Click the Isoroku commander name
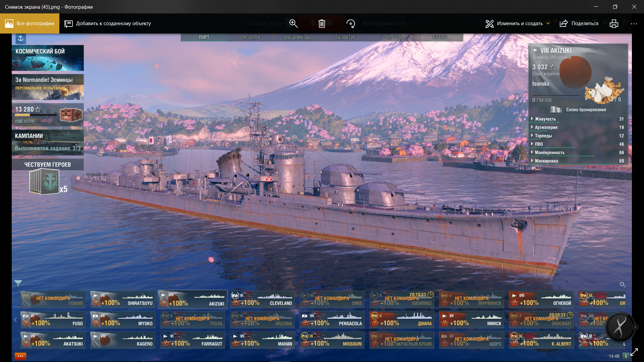644x362 pixels. [541, 84]
